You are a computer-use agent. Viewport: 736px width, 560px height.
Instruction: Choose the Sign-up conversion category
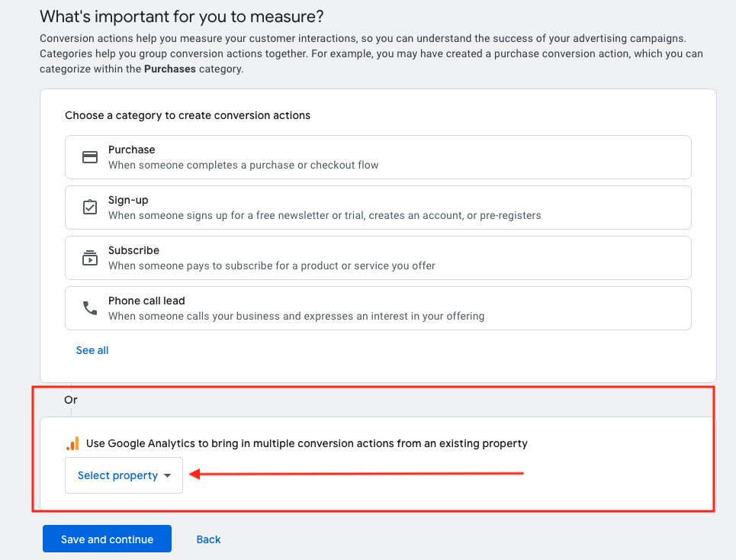coord(128,200)
